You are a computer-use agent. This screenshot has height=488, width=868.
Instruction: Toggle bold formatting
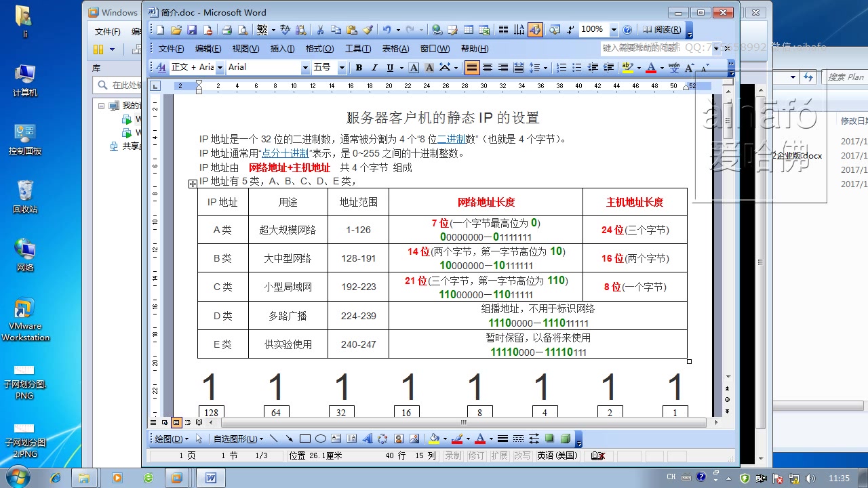[359, 68]
